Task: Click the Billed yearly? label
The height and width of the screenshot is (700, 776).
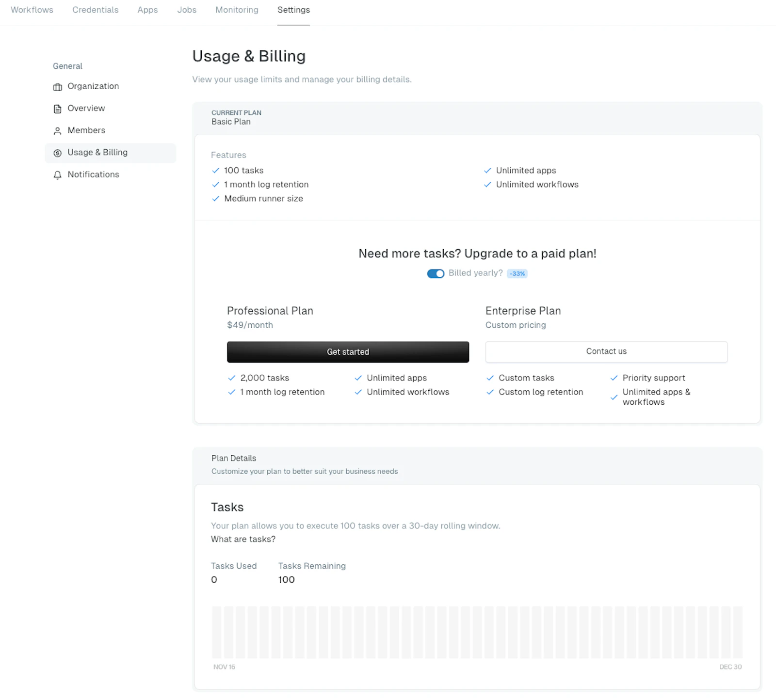Action: click(475, 273)
